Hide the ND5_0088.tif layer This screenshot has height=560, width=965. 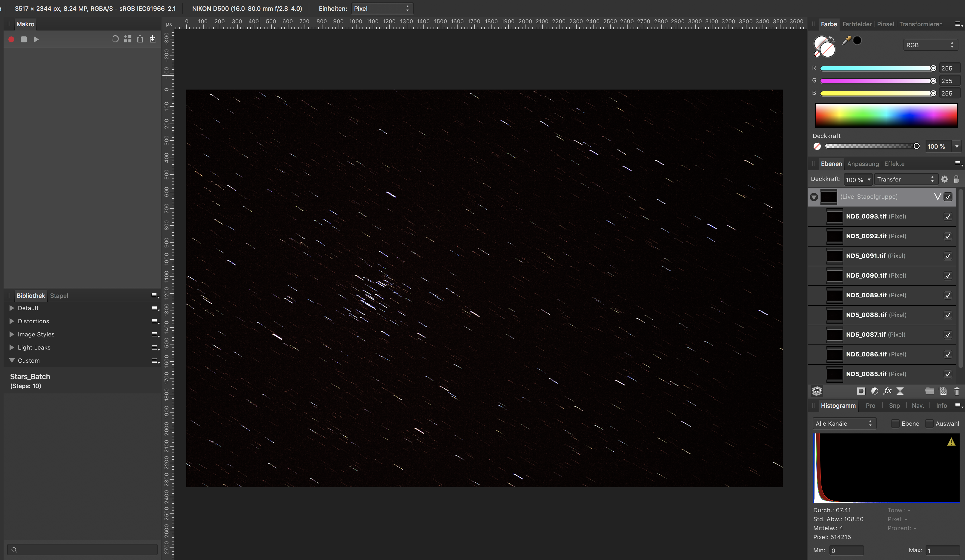[948, 315]
